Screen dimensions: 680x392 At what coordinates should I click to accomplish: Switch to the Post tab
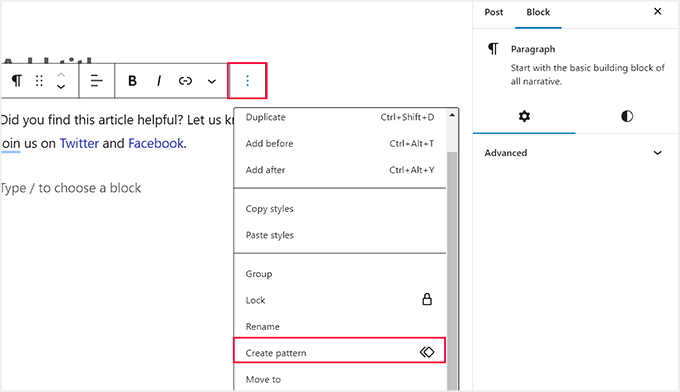click(494, 12)
